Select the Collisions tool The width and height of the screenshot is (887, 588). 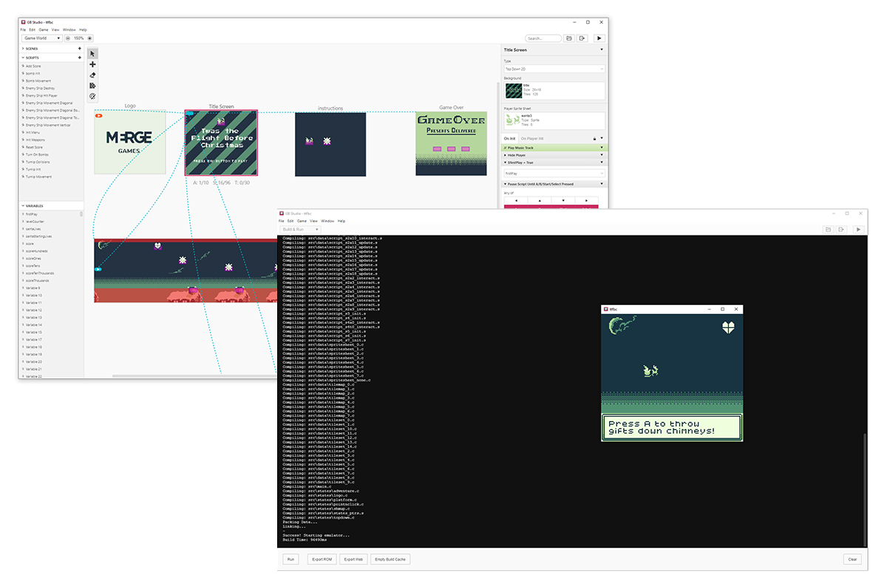92,86
